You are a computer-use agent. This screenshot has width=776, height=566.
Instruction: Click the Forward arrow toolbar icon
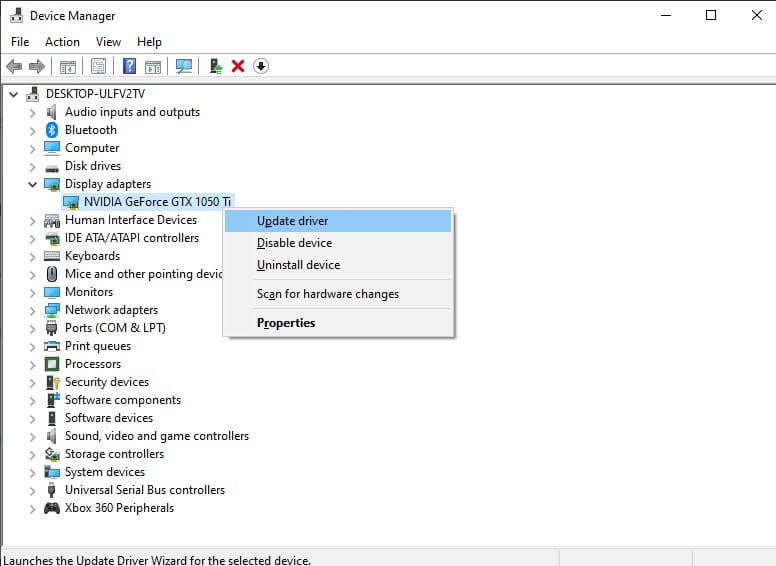[37, 66]
